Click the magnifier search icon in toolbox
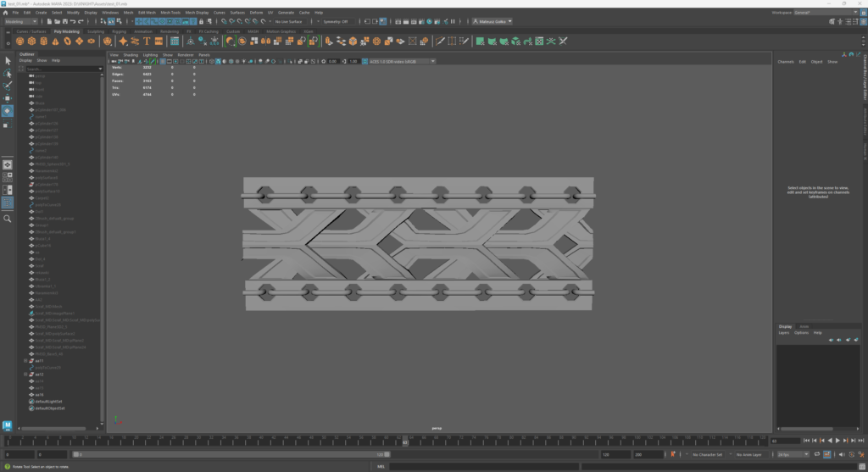The height and width of the screenshot is (472, 868). [x=7, y=219]
